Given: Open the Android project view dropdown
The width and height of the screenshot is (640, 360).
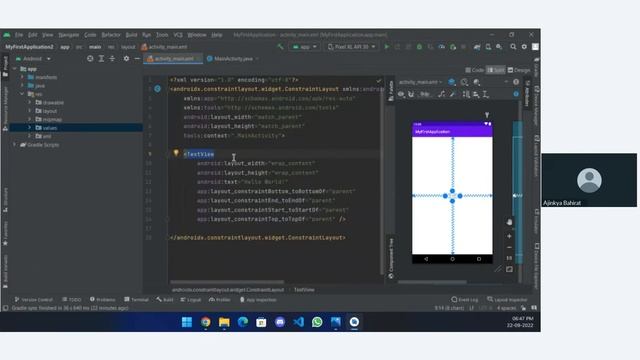Looking at the screenshot, I should tap(33, 59).
